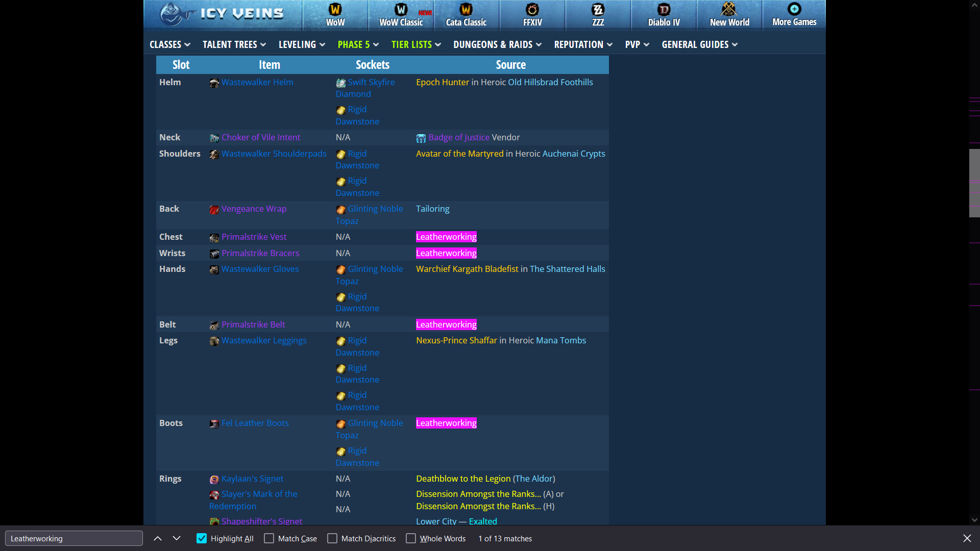Open the Auchenai Crypts dungeon link
Screen dimensions: 980x551
(x=574, y=154)
